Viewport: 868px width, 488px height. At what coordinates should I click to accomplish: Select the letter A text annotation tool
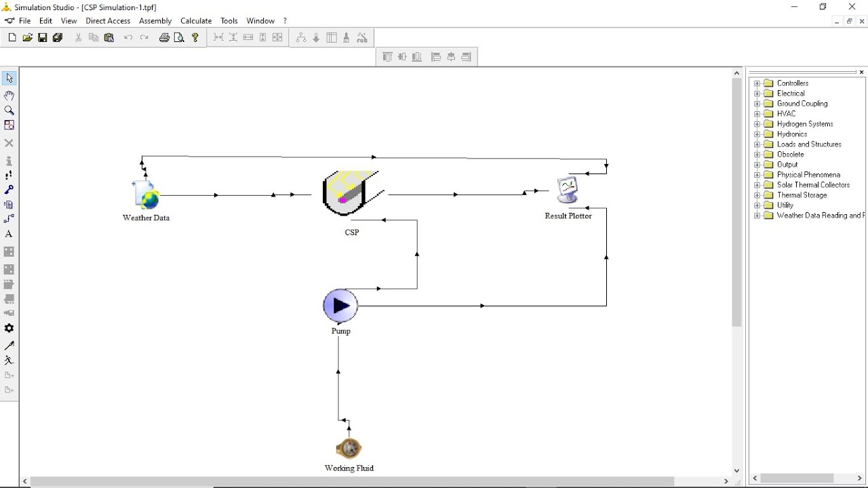(x=9, y=234)
